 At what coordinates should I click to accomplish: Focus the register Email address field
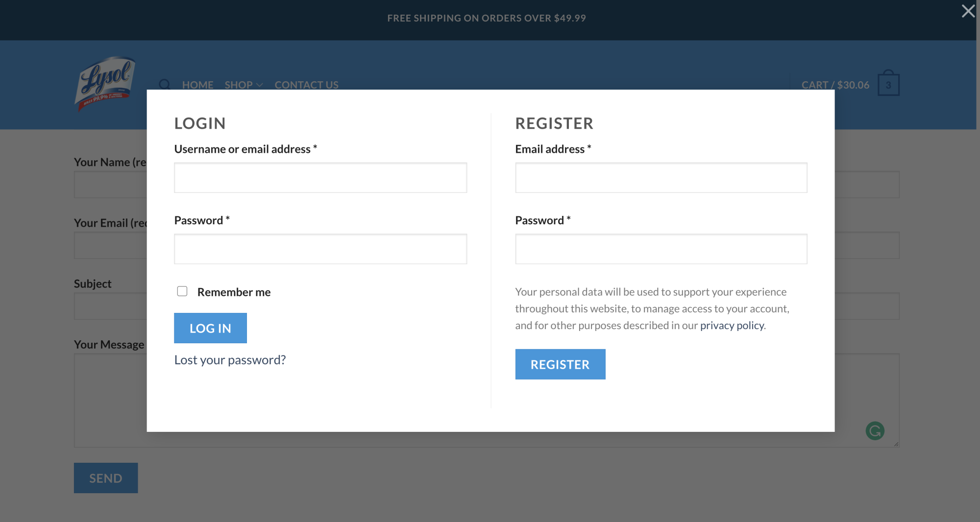pos(661,178)
